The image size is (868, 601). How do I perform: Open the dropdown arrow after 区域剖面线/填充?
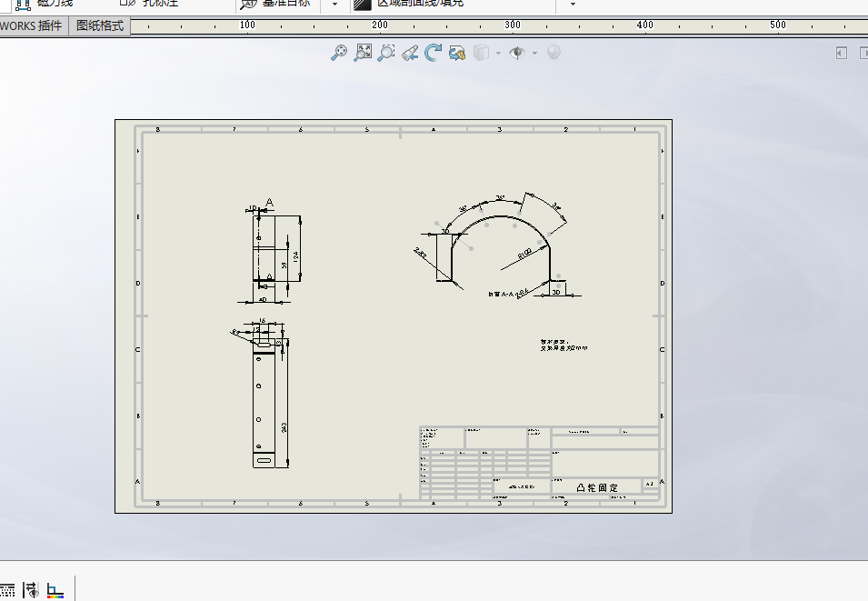click(x=572, y=4)
